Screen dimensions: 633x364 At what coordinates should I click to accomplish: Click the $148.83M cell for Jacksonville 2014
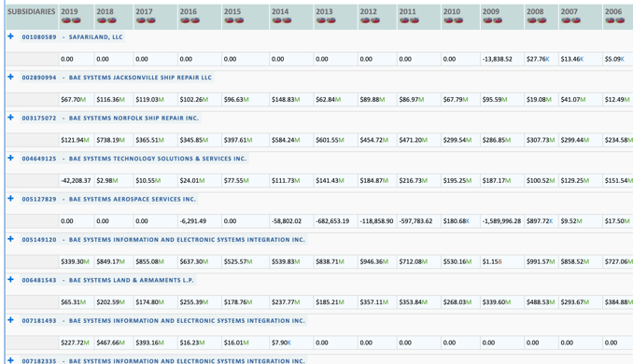tap(291, 99)
